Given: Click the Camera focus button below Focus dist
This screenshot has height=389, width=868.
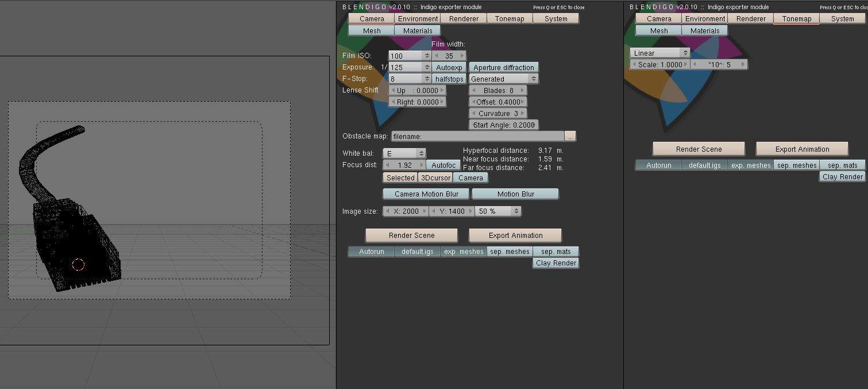Looking at the screenshot, I should 470,178.
